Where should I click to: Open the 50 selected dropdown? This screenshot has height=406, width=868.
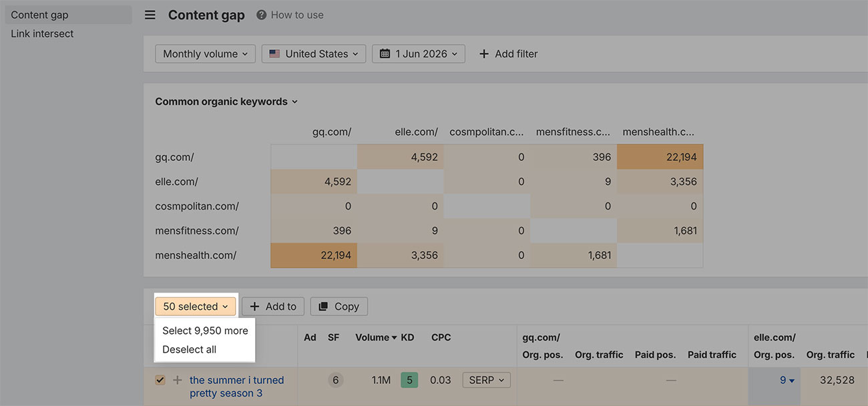[196, 307]
